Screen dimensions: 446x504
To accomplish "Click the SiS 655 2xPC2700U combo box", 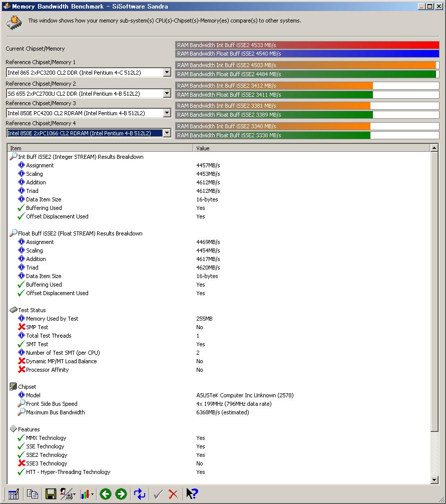I will 89,94.
